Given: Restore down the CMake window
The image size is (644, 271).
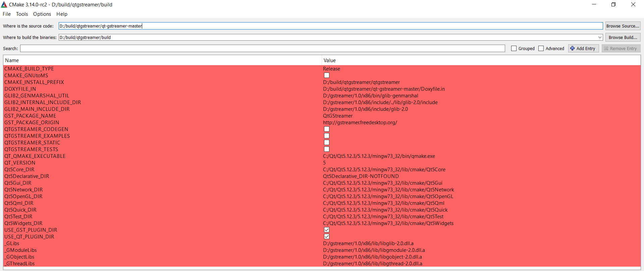Looking at the screenshot, I should click(613, 4).
